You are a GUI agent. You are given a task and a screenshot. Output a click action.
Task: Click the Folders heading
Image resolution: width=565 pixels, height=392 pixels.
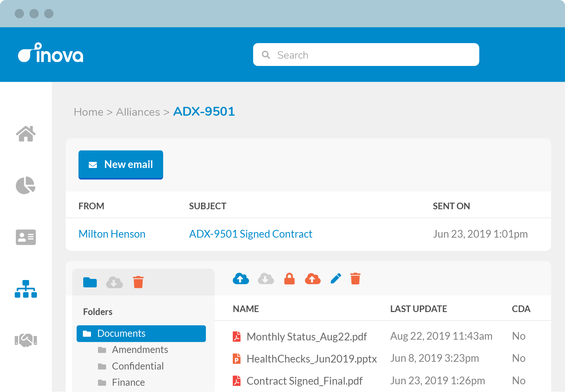pyautogui.click(x=98, y=312)
